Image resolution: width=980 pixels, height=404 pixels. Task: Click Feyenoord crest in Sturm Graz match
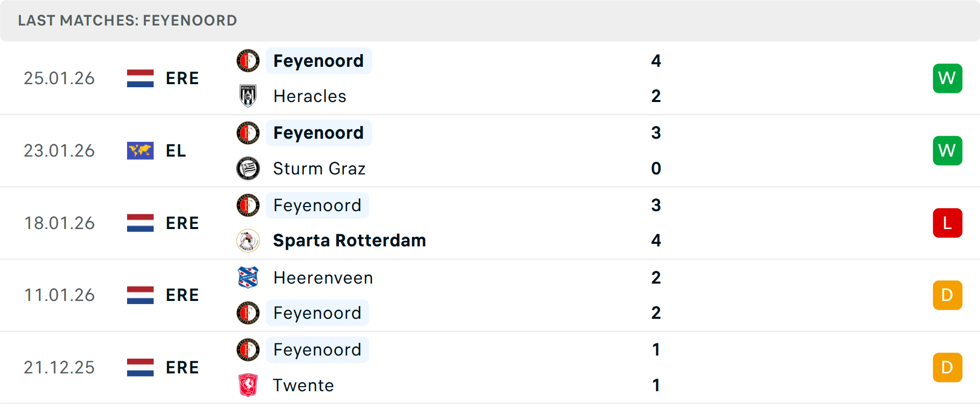pos(248,133)
